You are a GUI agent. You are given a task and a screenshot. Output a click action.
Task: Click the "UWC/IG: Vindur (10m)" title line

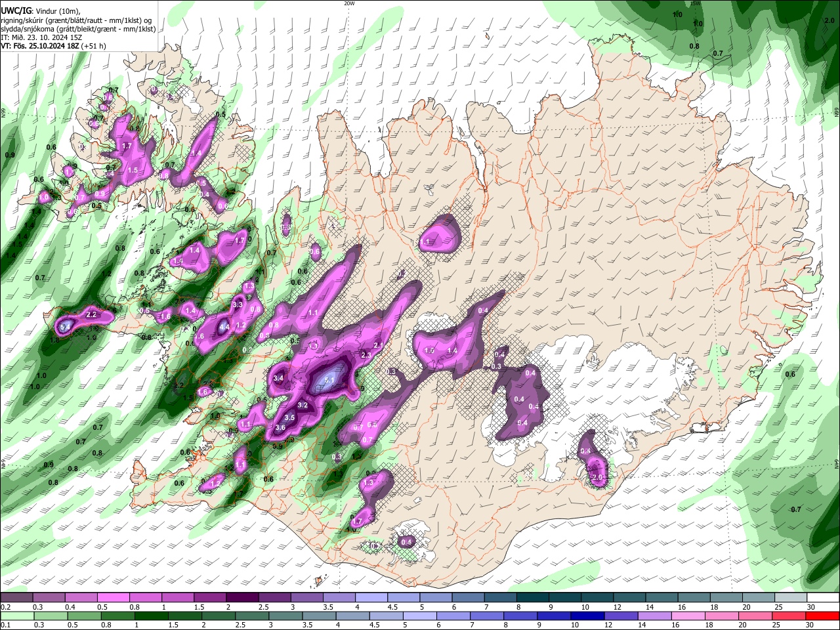click(x=40, y=10)
